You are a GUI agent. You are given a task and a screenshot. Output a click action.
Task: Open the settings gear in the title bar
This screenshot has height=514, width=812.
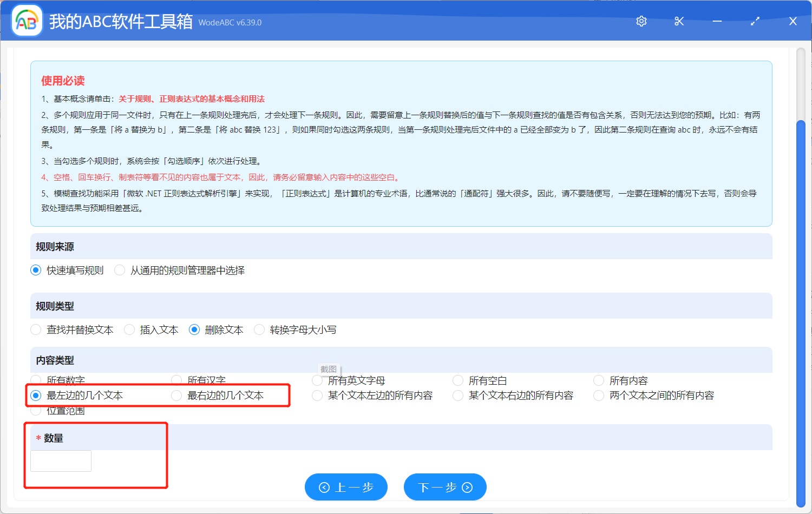click(641, 21)
